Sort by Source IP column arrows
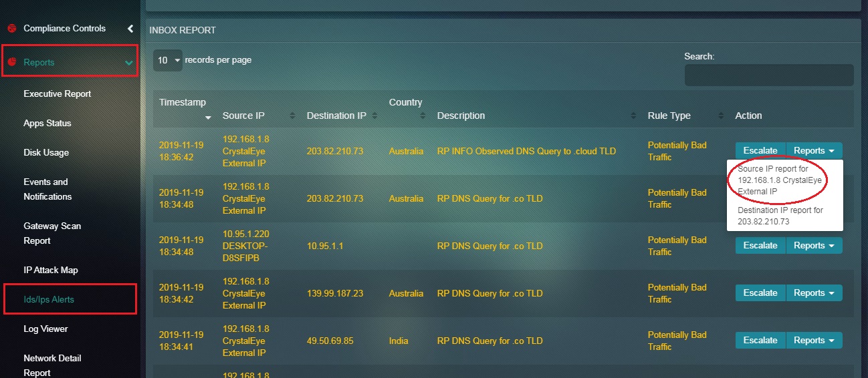This screenshot has width=868, height=378. tap(292, 116)
